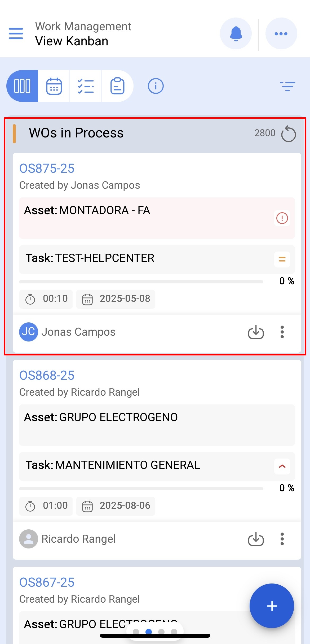Show info icon details
This screenshot has width=310, height=644.
pyautogui.click(x=156, y=86)
